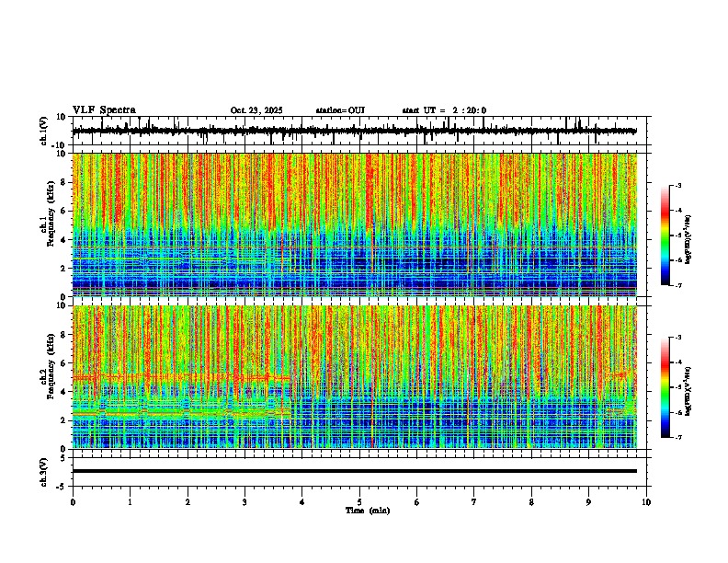728x563 pixels.
Task: Click the date text "Oct. 23, 2025"
Action: (256, 110)
